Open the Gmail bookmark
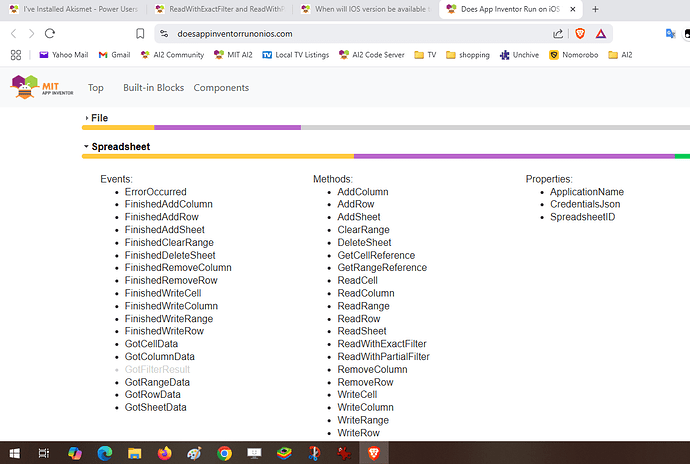 click(x=114, y=55)
